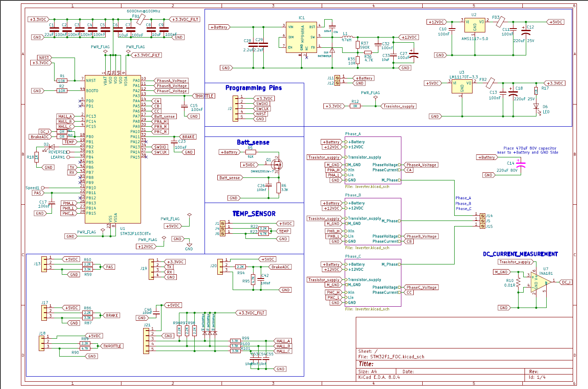This screenshot has height=389, width=588.
Task: Select the "Date:" field in title block
Action: pyautogui.click(x=408, y=372)
